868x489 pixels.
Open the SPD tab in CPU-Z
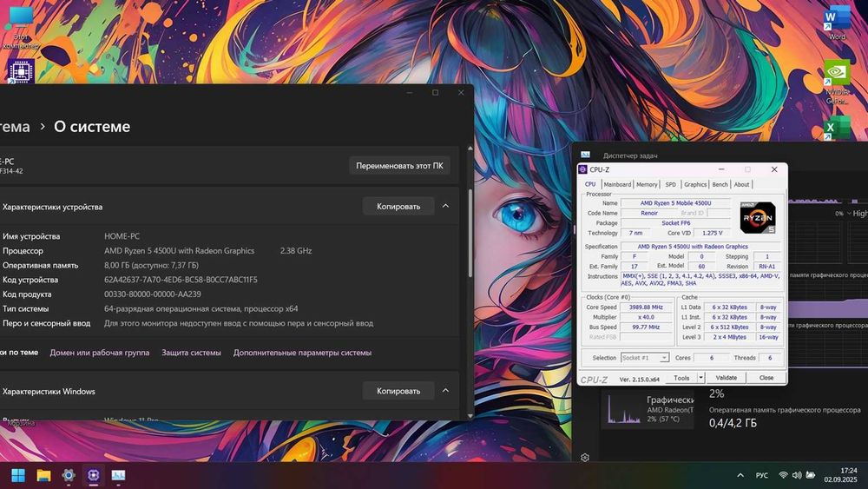click(x=670, y=184)
